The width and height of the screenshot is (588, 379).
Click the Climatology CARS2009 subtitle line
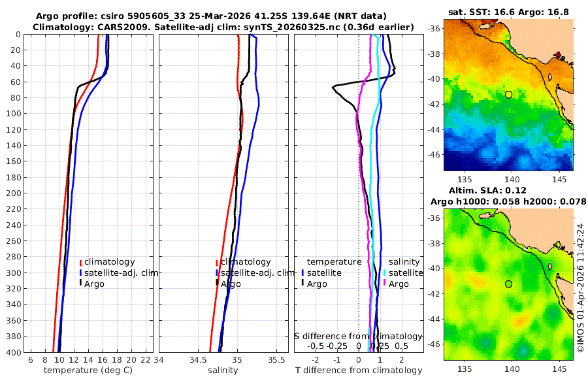pos(223,27)
